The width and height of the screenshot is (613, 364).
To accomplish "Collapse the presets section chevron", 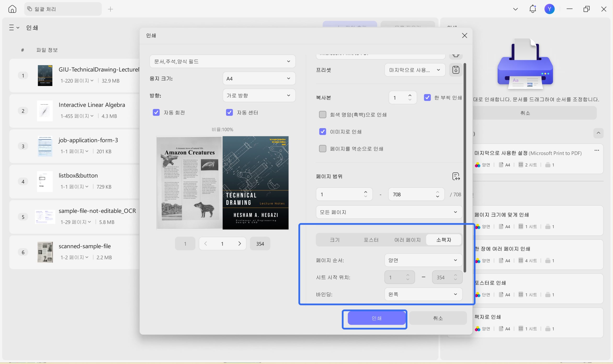I will [x=598, y=133].
